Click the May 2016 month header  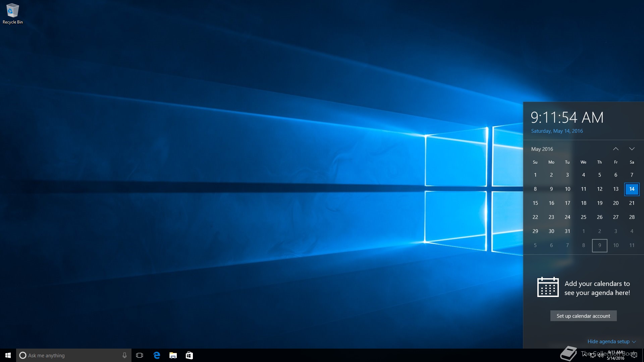542,149
